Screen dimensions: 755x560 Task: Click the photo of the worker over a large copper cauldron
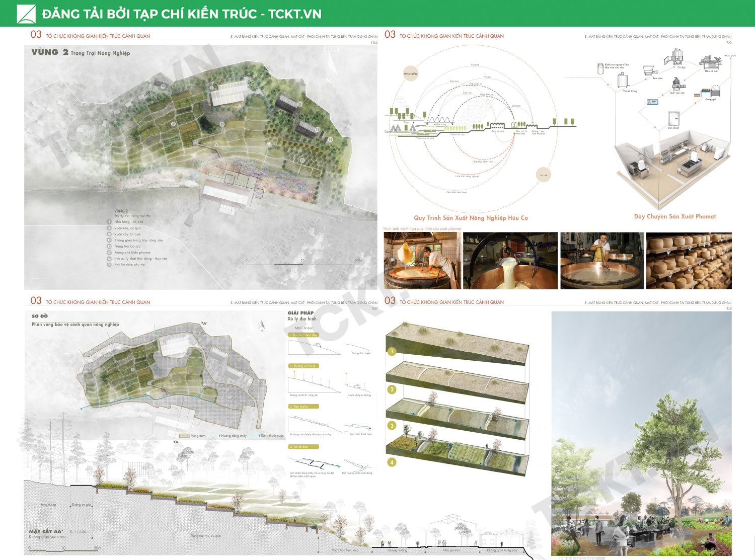coord(602,261)
